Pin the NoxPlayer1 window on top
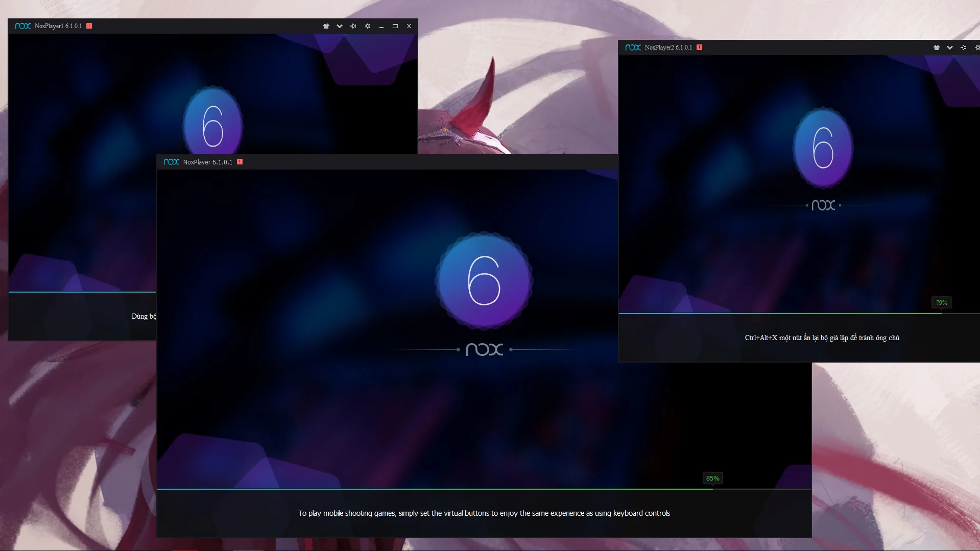The height and width of the screenshot is (551, 980). pyautogui.click(x=353, y=26)
